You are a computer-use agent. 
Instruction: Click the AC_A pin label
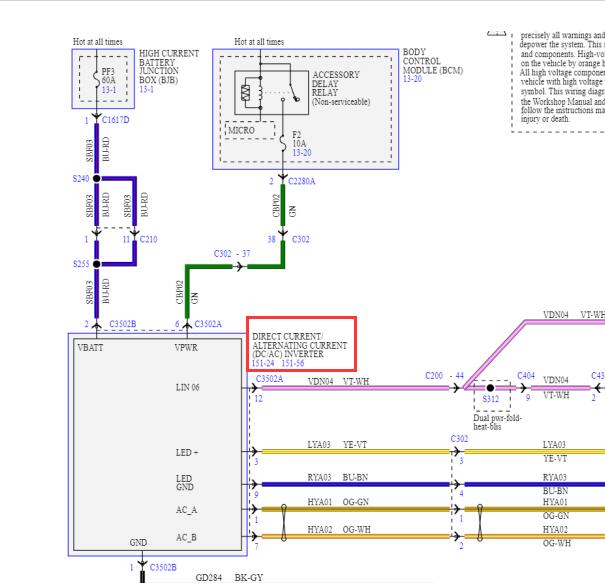pos(186,510)
